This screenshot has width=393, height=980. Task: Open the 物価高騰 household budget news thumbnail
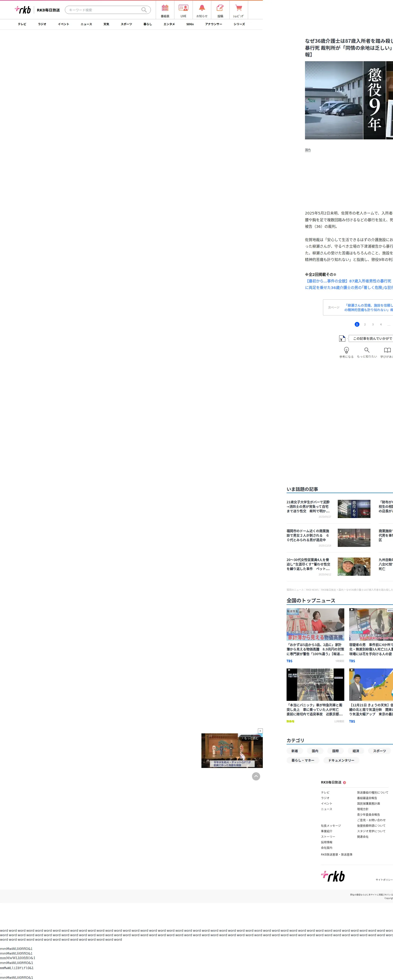315,624
